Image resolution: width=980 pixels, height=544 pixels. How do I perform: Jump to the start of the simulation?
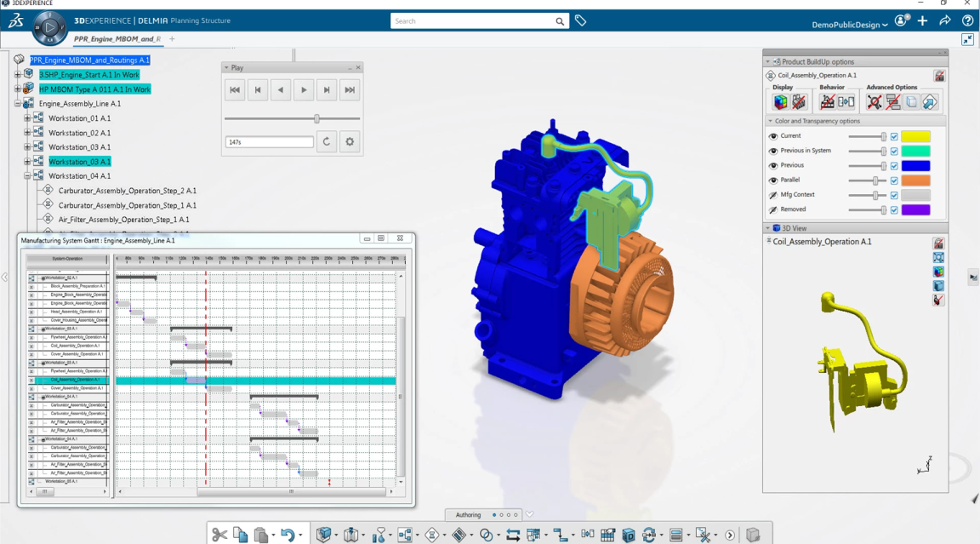[235, 90]
